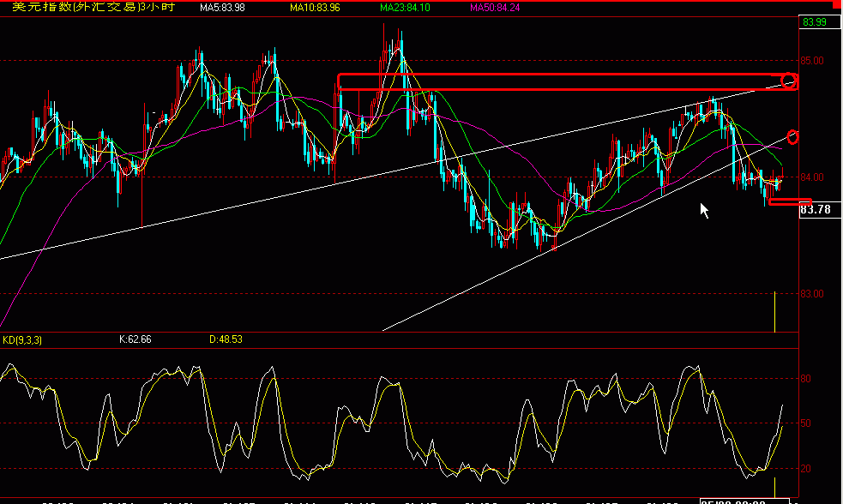Click the 84.00 price axis label
The image size is (843, 504).
coord(812,177)
